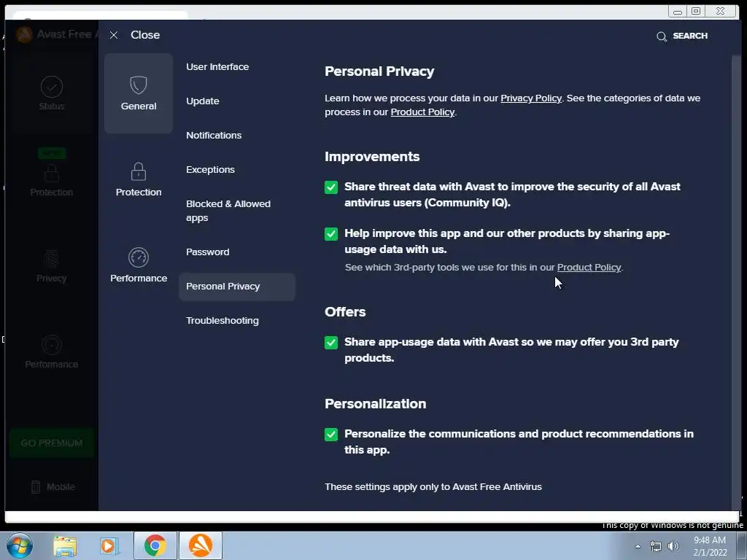Select the Personal Privacy item
747x560 pixels.
pos(237,287)
